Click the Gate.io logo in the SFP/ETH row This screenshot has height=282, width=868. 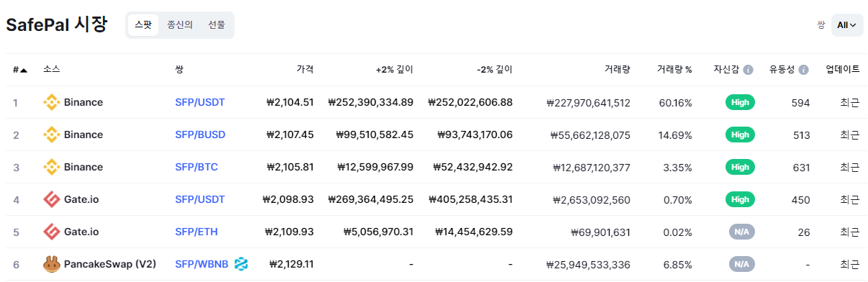pos(51,232)
